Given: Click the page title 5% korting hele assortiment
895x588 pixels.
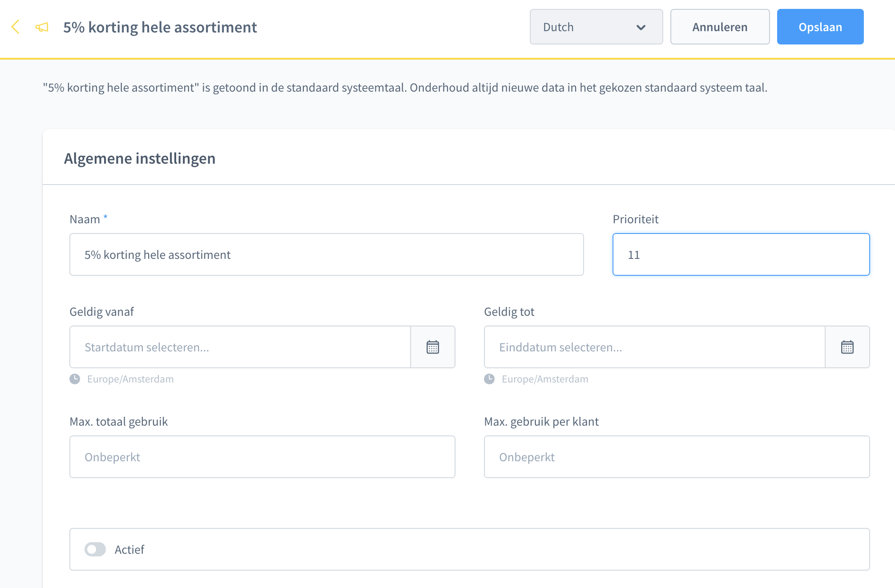Looking at the screenshot, I should [x=160, y=27].
